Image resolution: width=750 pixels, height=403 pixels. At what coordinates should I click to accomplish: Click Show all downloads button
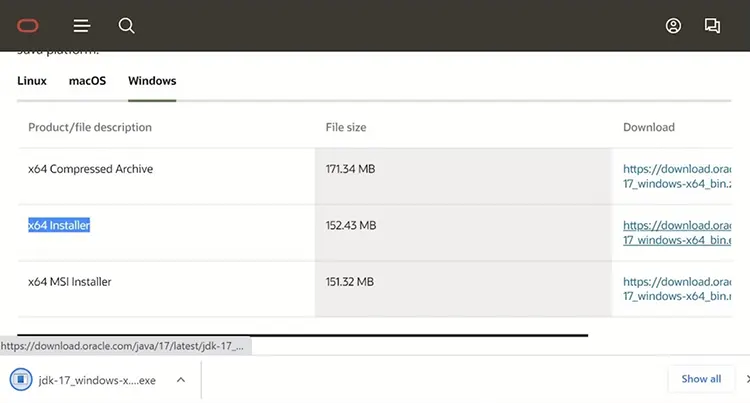point(701,379)
